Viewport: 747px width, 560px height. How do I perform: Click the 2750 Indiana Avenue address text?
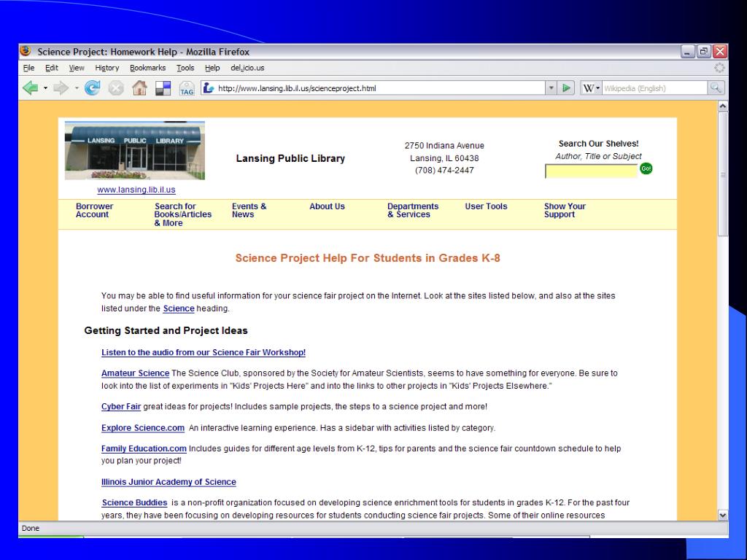coord(444,146)
